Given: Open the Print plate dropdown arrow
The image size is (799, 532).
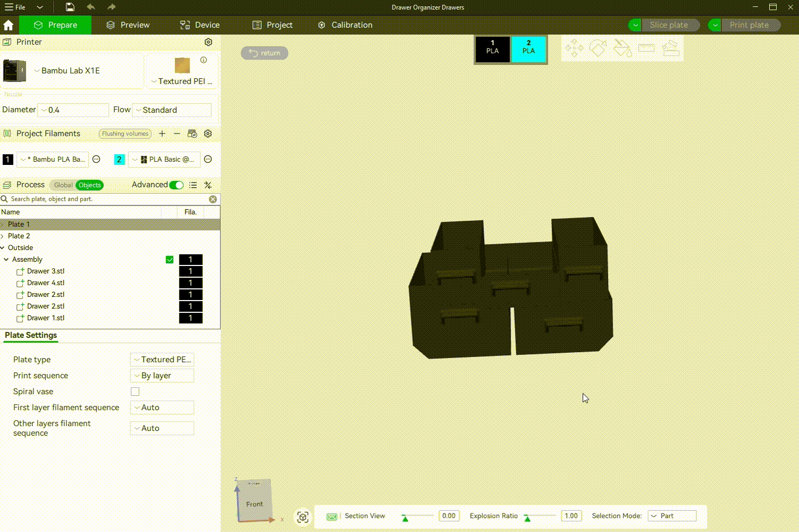Looking at the screenshot, I should 715,25.
